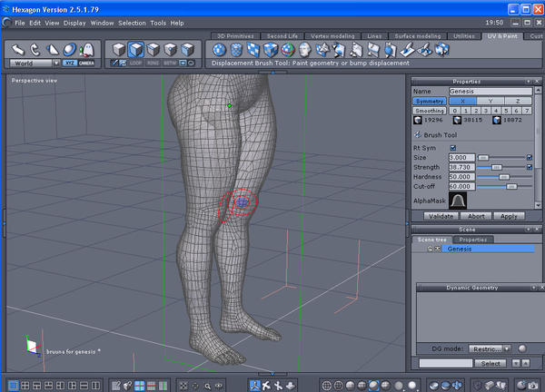545x392 pixels.
Task: Click the CAMERA manipulator mode icon
Action: point(86,64)
